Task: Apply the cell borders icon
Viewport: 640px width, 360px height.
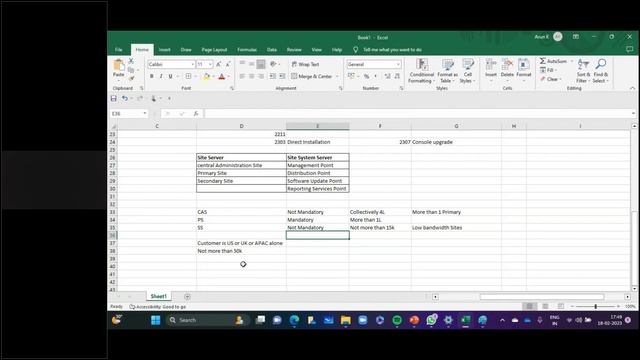Action: [188, 76]
